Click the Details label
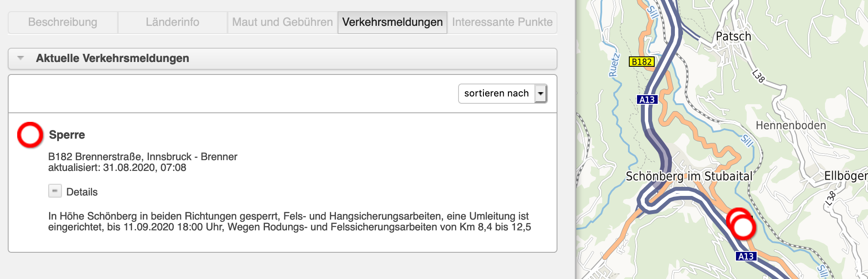The height and width of the screenshot is (279, 868). coord(82,192)
